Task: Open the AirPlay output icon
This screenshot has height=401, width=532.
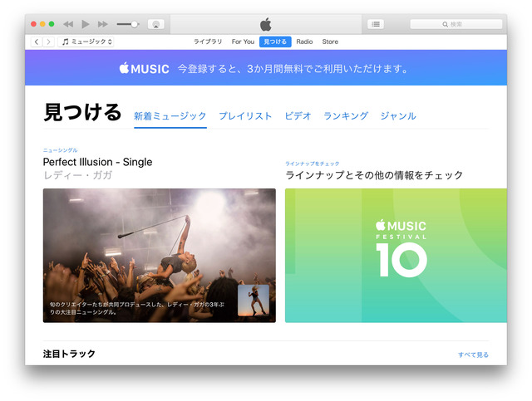Action: click(x=155, y=24)
